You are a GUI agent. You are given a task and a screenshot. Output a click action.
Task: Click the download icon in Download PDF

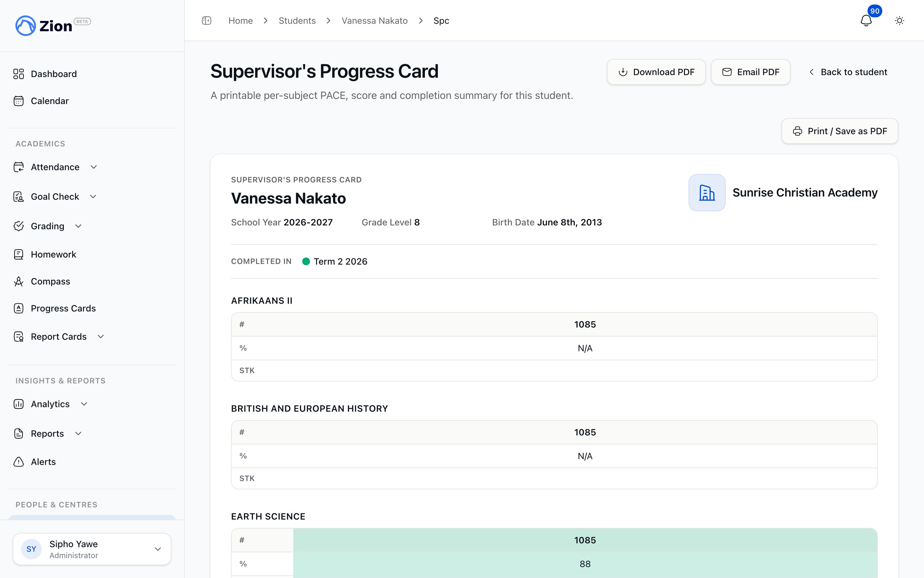[623, 72]
